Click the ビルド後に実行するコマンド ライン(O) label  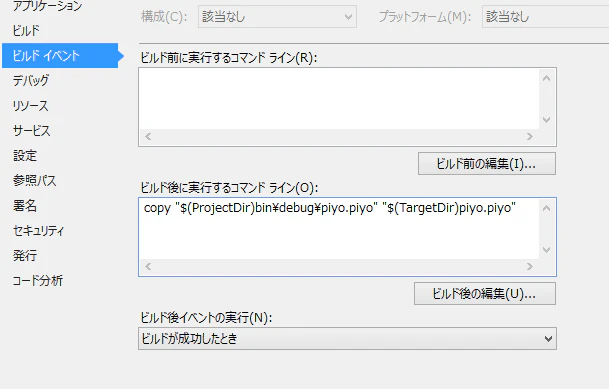(x=229, y=188)
